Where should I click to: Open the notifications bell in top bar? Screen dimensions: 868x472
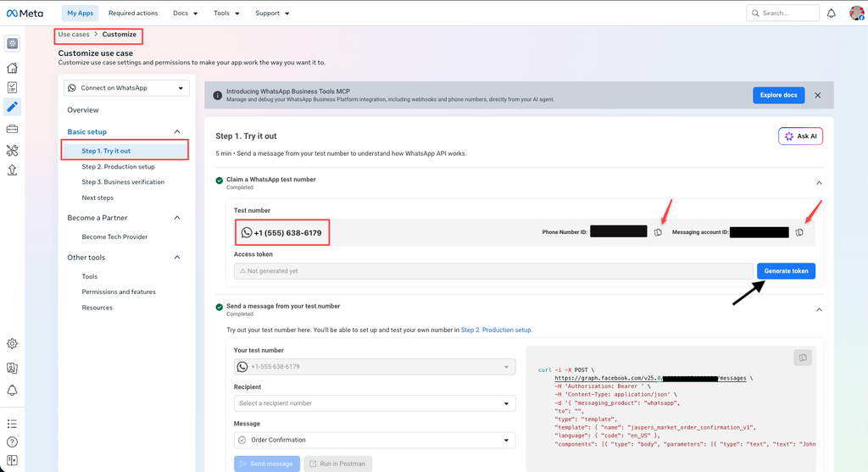(831, 14)
